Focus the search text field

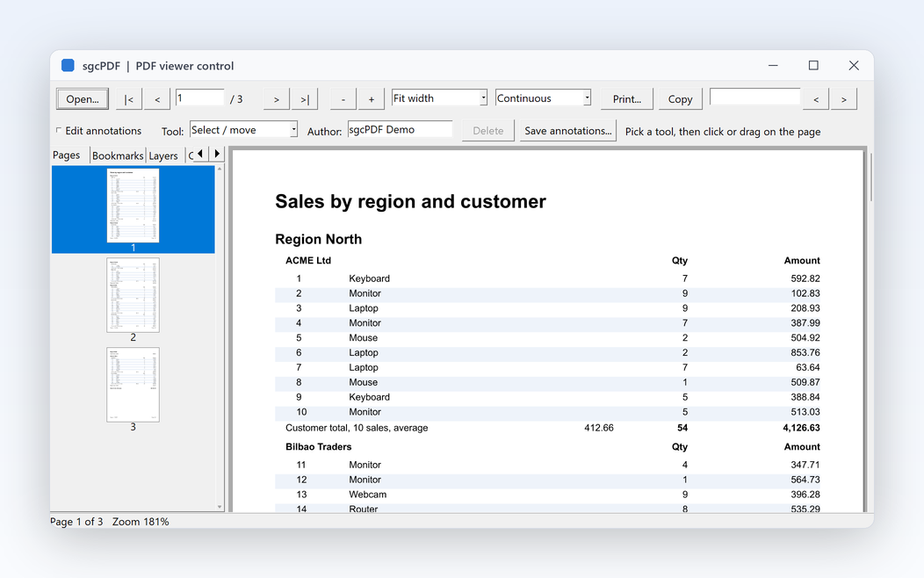click(x=754, y=97)
